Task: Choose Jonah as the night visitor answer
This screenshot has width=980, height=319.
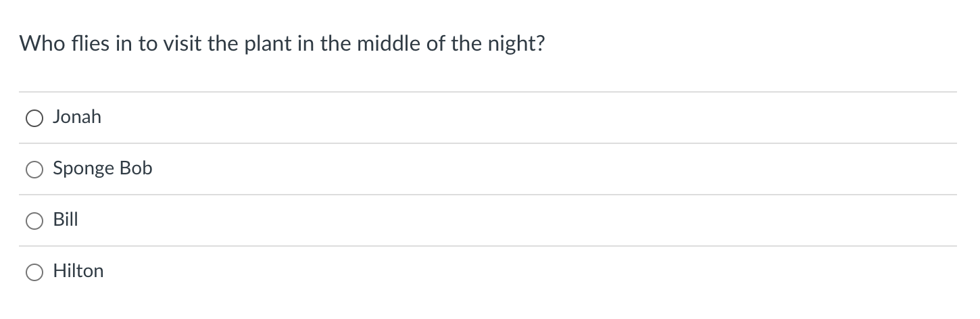Action: coord(34,118)
